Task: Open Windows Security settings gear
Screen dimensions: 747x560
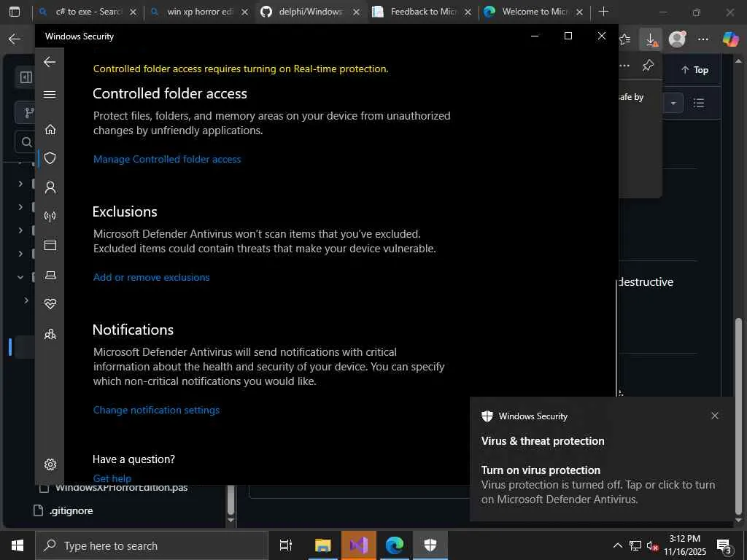Action: (x=50, y=464)
